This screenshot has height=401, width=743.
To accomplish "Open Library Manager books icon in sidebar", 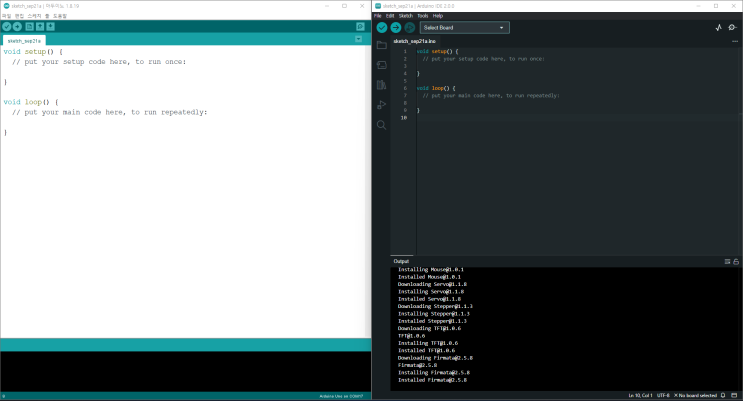I will tap(381, 85).
